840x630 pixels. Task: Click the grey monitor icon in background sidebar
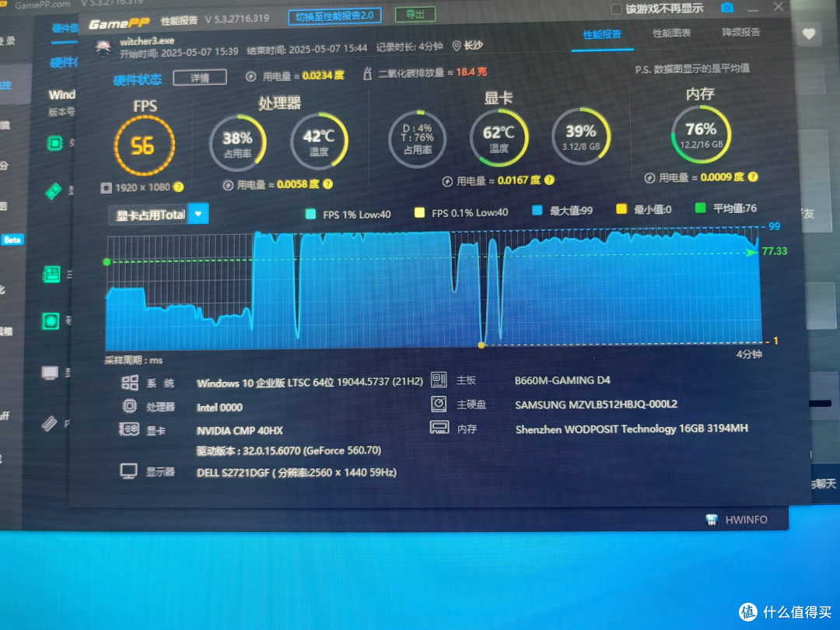coord(50,373)
